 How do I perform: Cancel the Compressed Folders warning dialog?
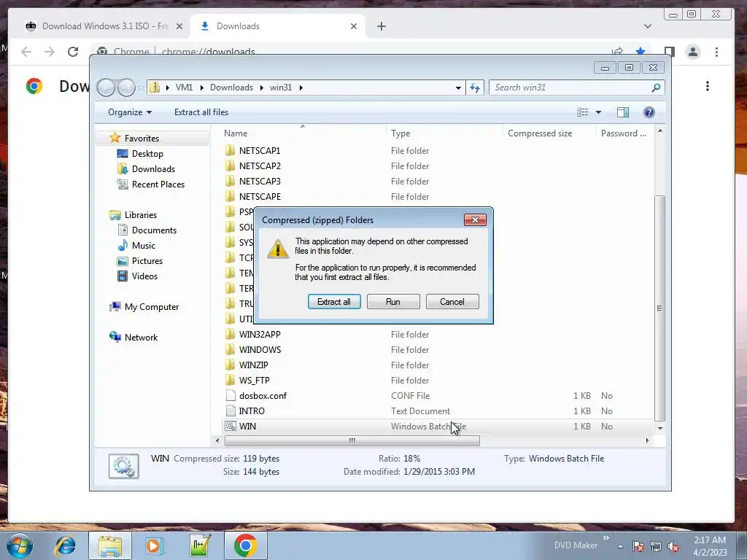pos(452,301)
